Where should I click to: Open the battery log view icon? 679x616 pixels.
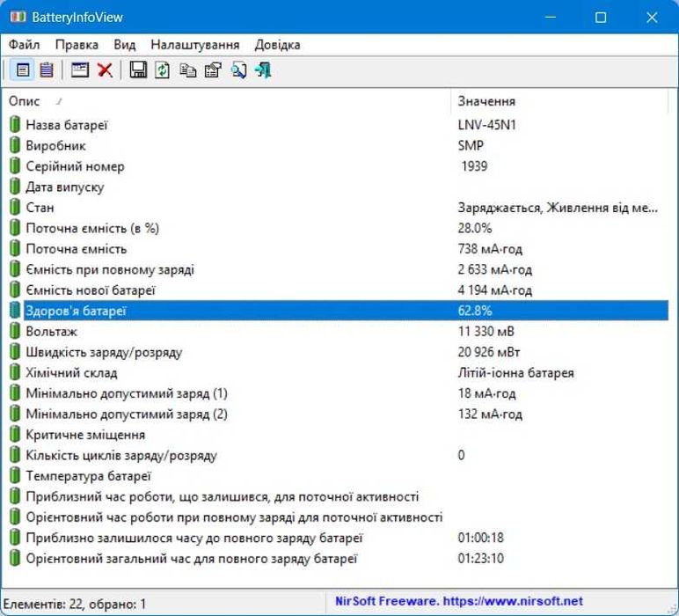pyautogui.click(x=47, y=70)
